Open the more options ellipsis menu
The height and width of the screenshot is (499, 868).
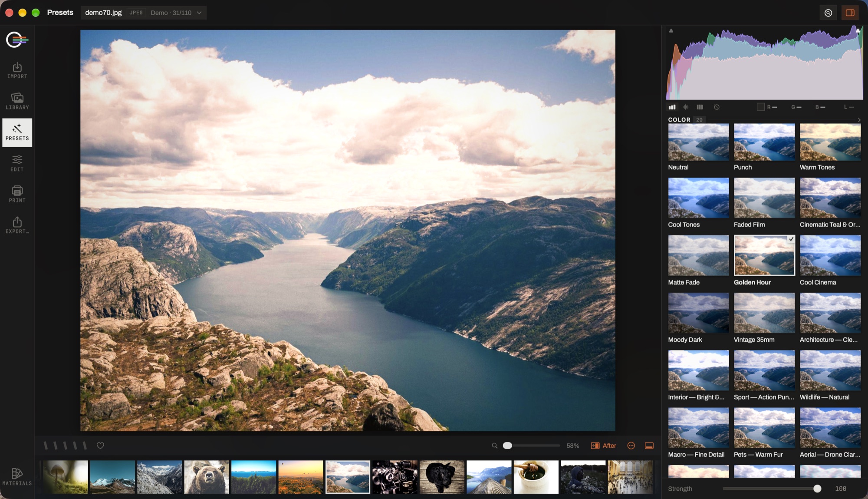(x=631, y=446)
